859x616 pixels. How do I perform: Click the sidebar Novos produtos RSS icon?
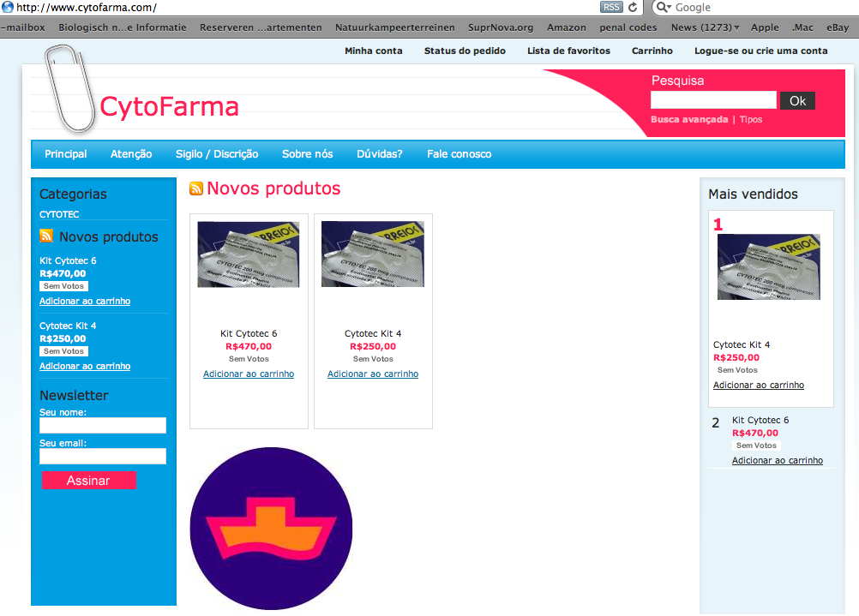tap(46, 236)
